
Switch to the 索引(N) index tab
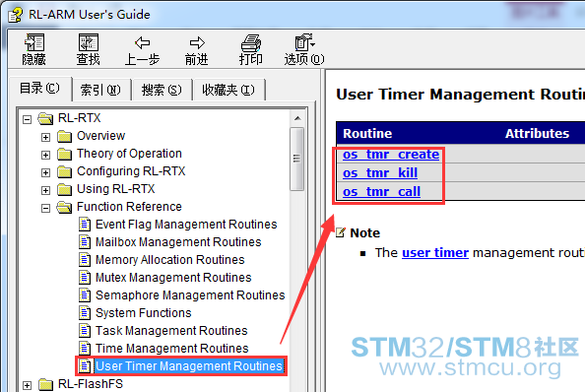coord(100,90)
